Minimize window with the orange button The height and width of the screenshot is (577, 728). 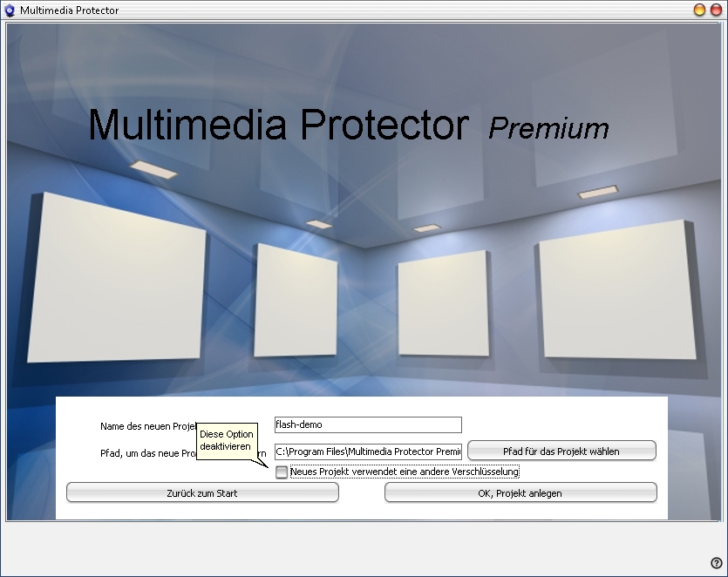(699, 10)
